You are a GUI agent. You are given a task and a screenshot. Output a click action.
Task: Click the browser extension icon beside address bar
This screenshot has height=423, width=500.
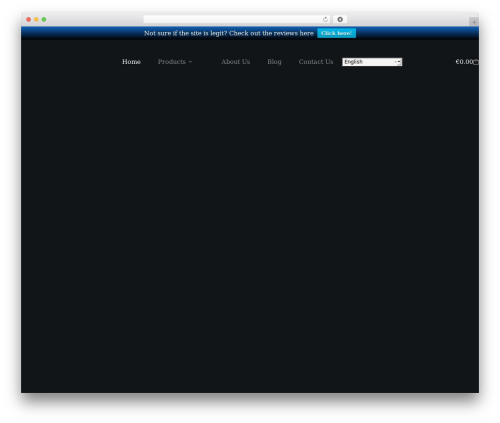[x=340, y=20]
